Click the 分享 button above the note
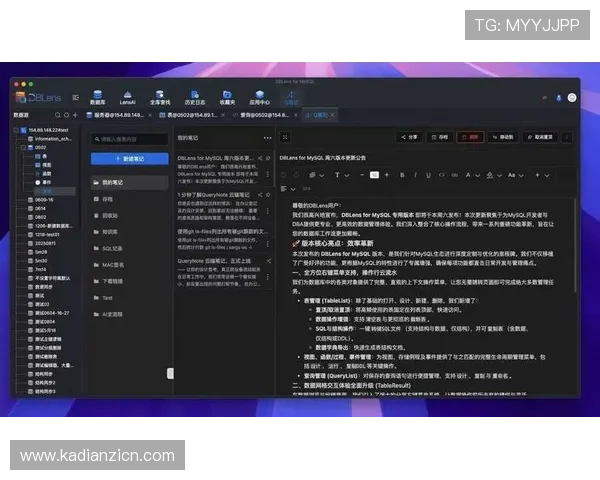600x480 pixels. [x=409, y=137]
